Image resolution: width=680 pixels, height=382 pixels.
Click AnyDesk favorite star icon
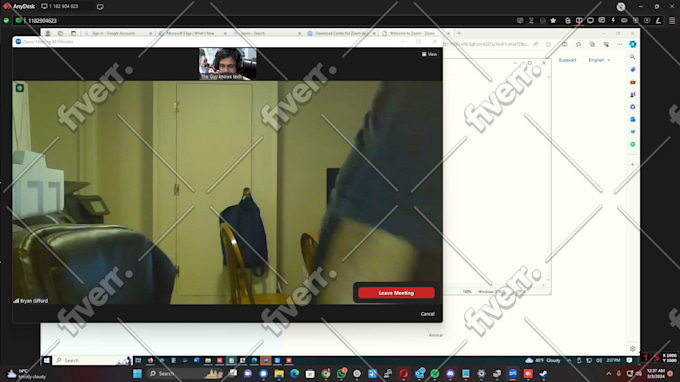coord(553,20)
